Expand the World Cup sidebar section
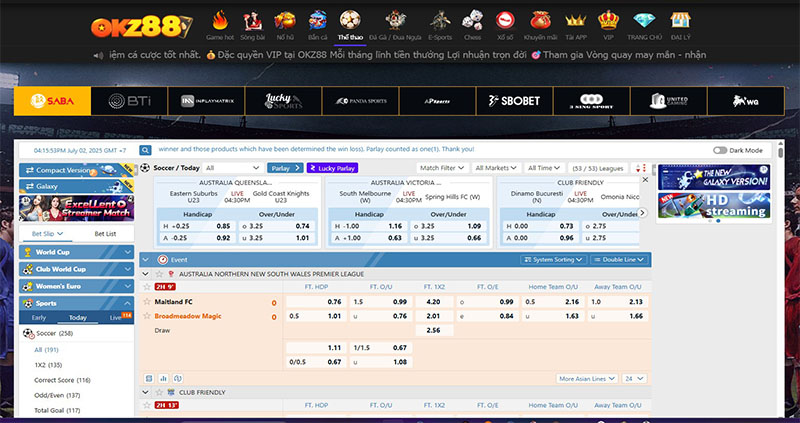800x423 pixels. [x=77, y=252]
